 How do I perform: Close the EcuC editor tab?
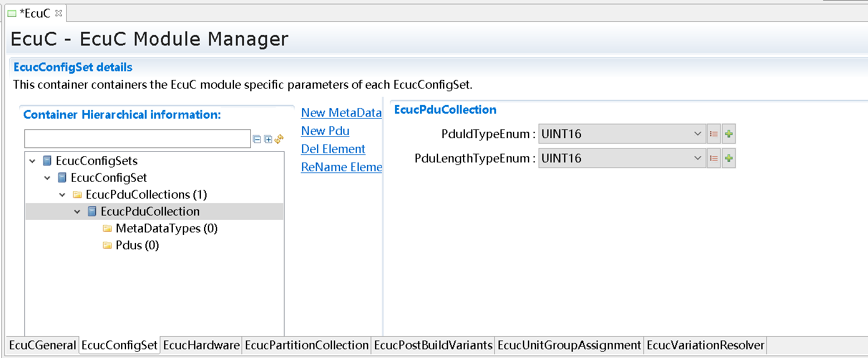coord(59,13)
